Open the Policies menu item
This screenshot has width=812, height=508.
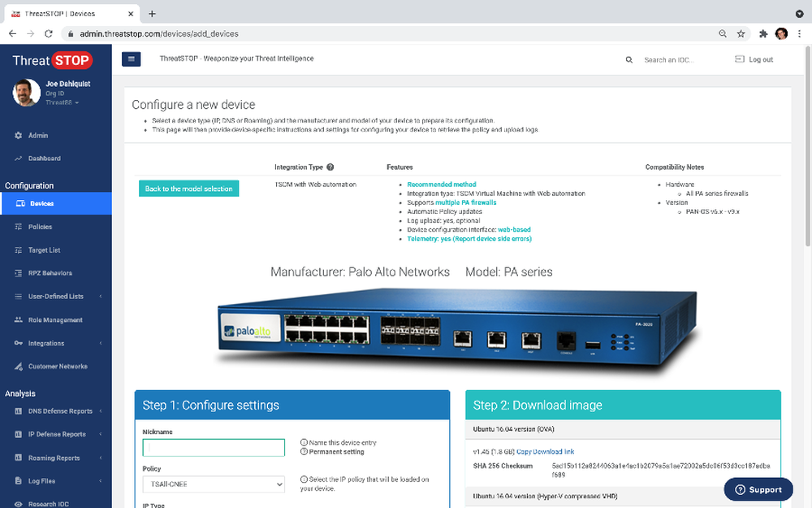point(56,227)
